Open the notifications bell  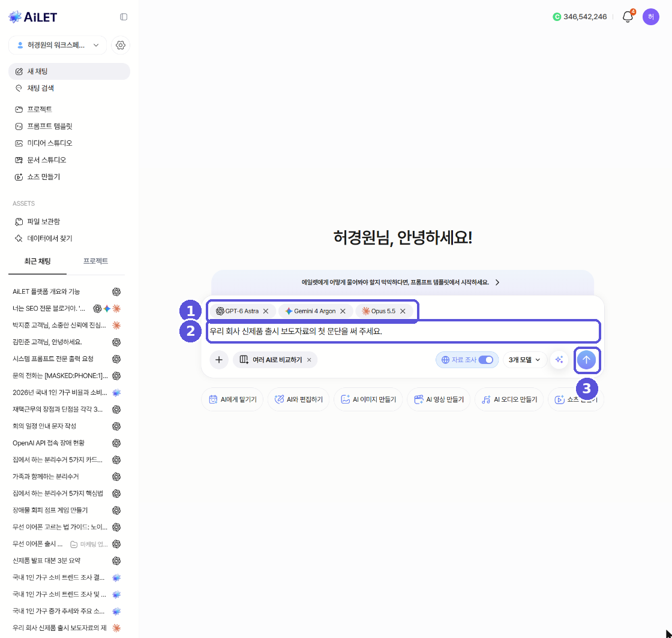(628, 17)
